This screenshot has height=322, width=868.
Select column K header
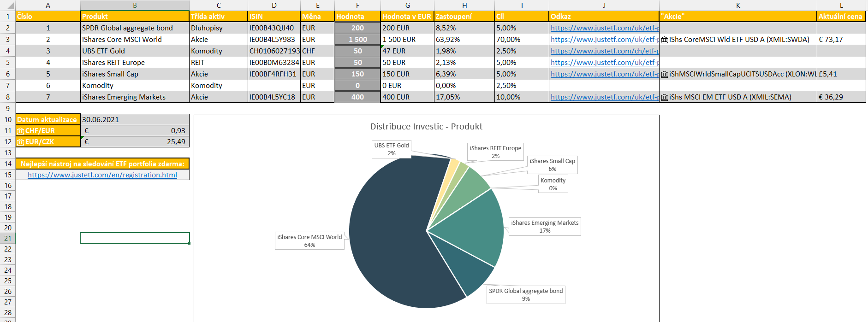738,6
